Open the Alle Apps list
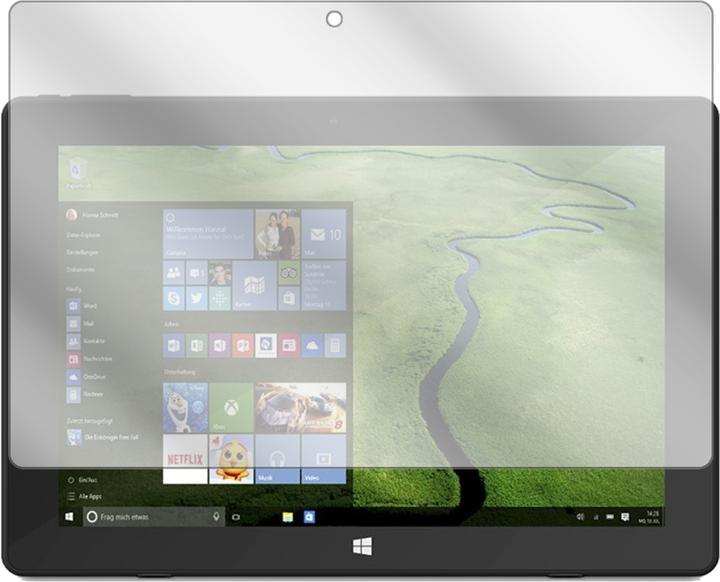The height and width of the screenshot is (582, 720). click(x=85, y=497)
